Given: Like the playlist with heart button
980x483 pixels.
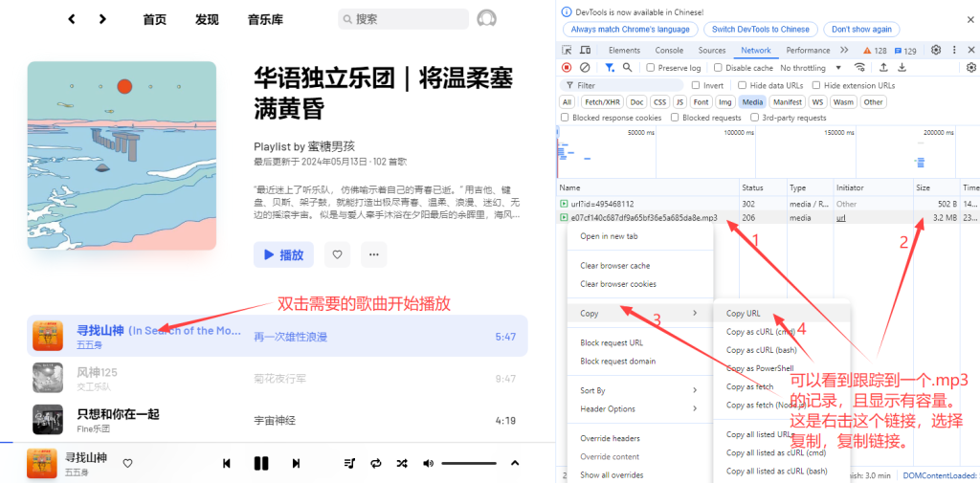Looking at the screenshot, I should coord(336,254).
